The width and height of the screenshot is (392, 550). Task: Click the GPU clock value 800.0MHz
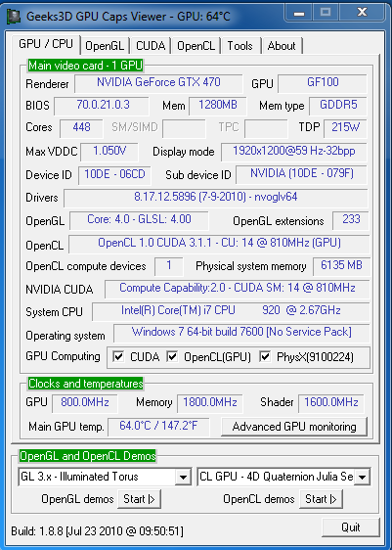(85, 403)
